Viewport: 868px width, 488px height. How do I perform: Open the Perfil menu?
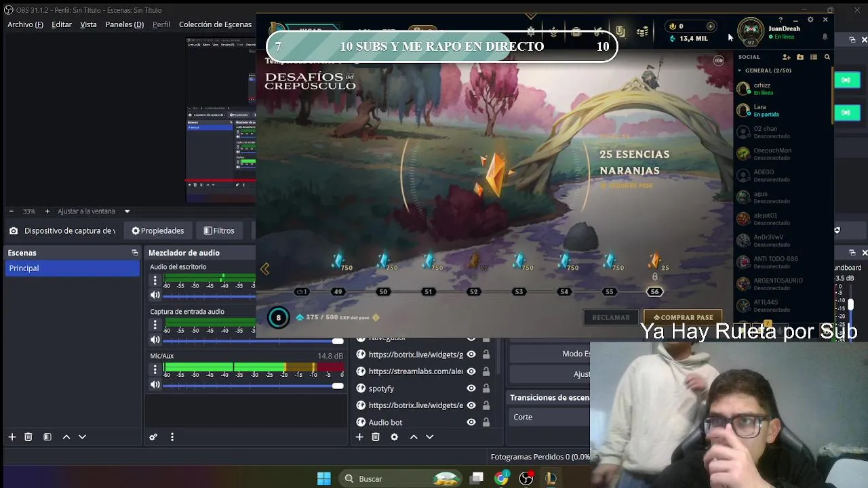(x=161, y=24)
